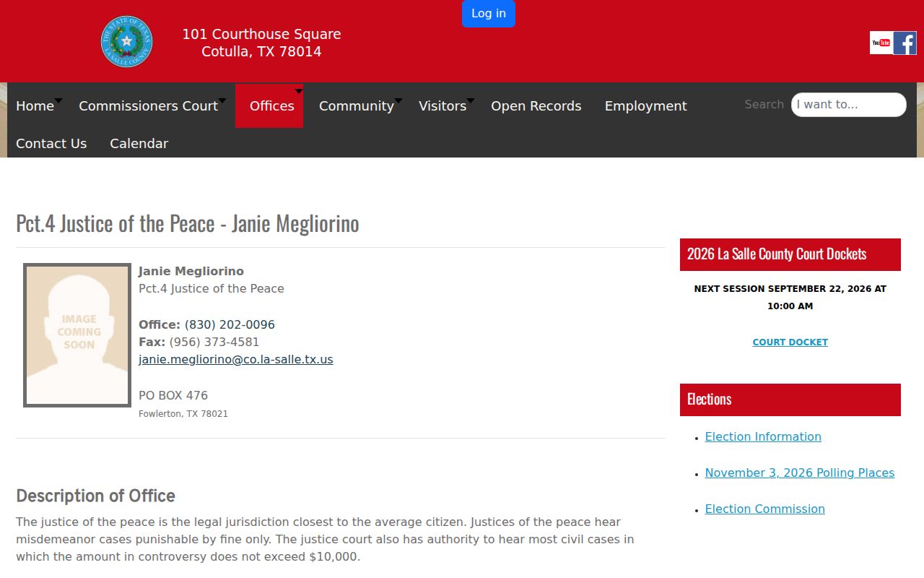This screenshot has width=924, height=578.
Task: Expand the Visitors dropdown arrow
Action: tap(471, 100)
